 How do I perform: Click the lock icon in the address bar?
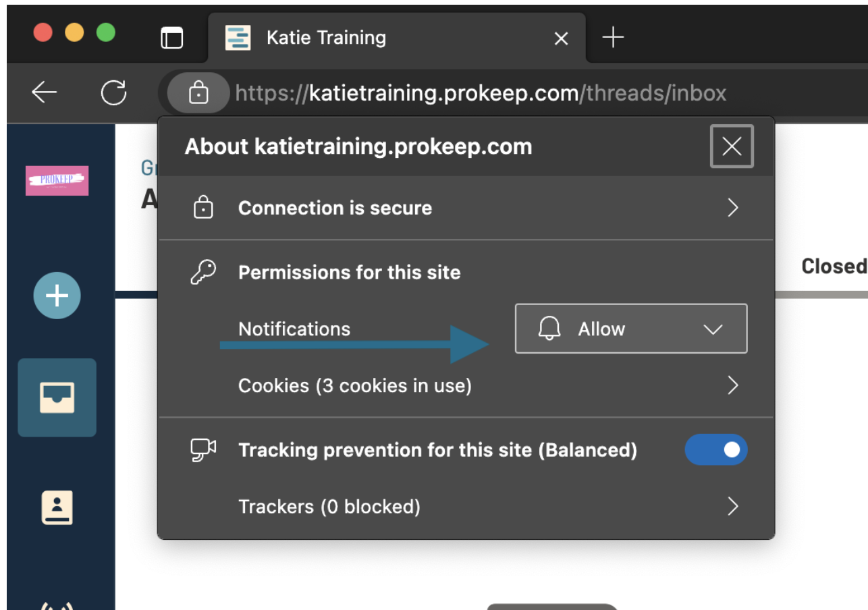[199, 92]
